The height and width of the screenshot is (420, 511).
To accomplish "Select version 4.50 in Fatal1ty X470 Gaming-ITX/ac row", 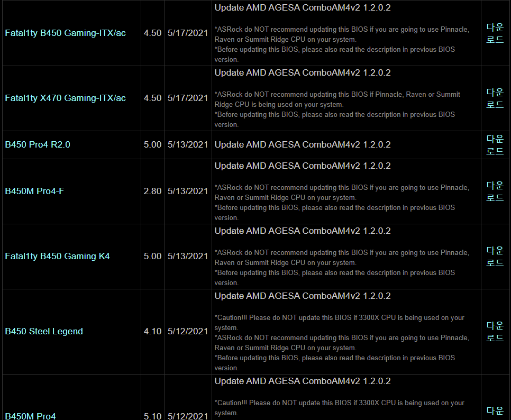I will [x=152, y=98].
